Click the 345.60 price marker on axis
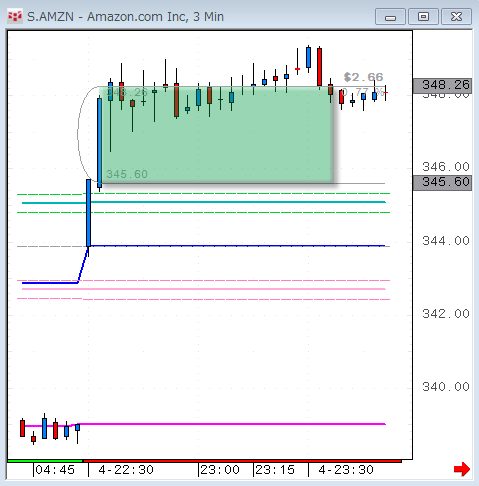The height and width of the screenshot is (486, 479). click(442, 183)
